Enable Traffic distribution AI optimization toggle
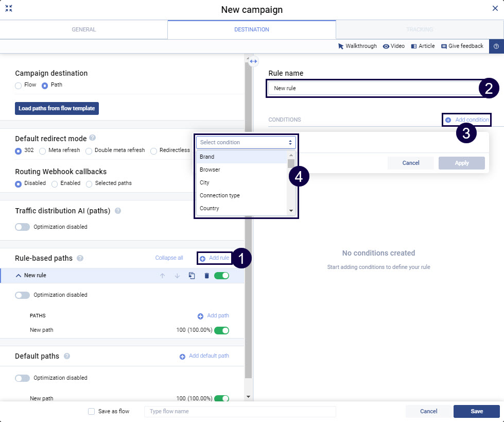 point(23,227)
